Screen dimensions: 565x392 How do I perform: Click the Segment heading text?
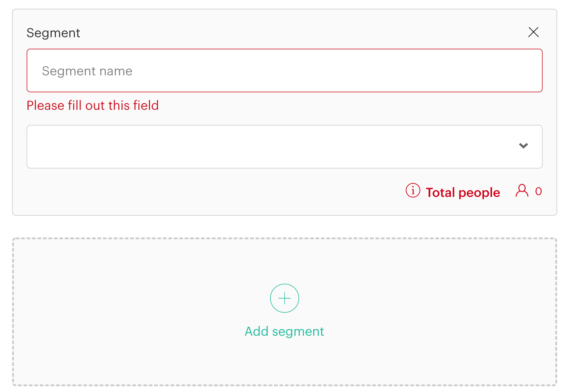(x=53, y=33)
